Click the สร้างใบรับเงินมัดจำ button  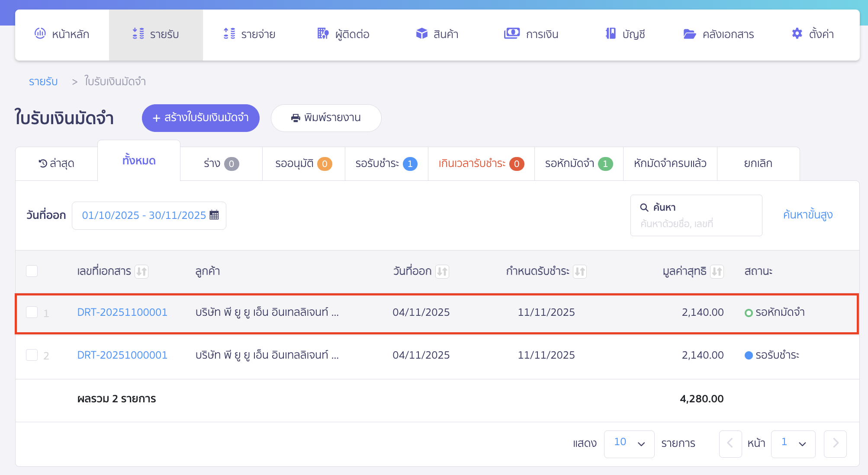[200, 118]
